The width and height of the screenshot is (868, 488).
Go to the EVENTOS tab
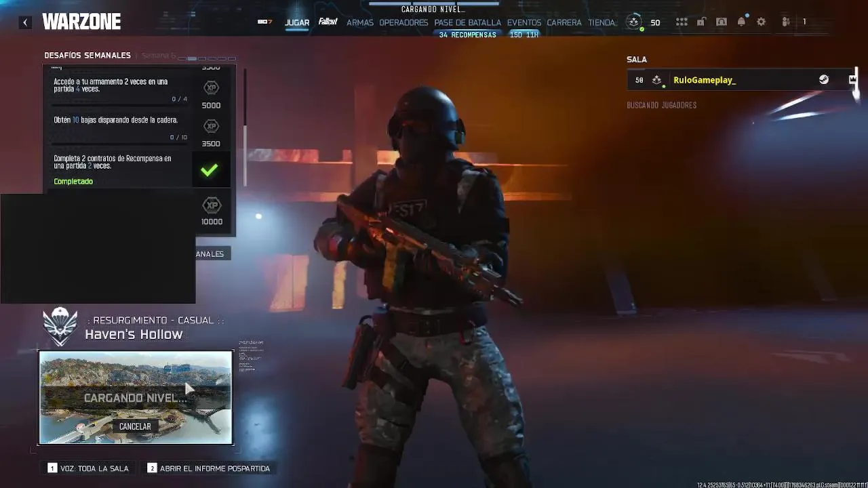tap(524, 22)
